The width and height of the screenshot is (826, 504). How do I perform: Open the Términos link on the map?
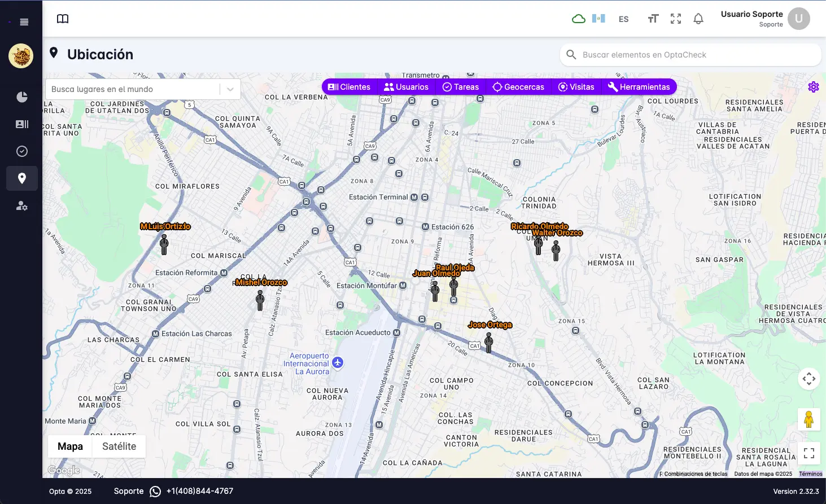click(x=811, y=474)
